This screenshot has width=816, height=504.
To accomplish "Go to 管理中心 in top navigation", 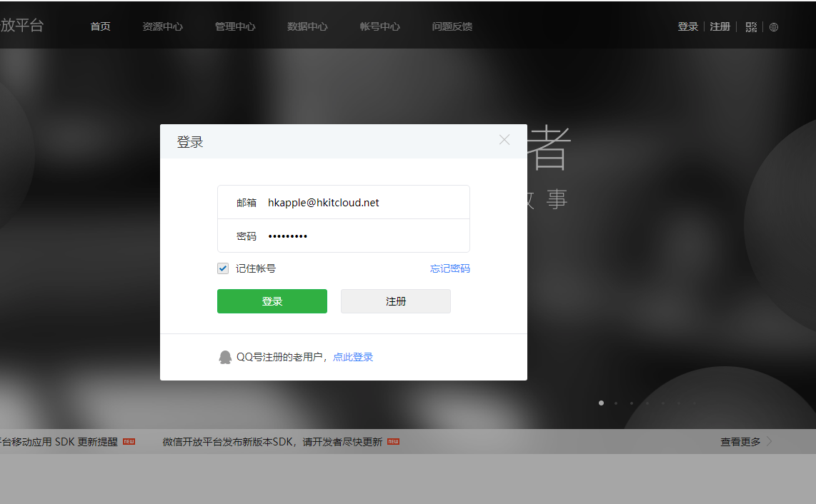I will tap(235, 26).
